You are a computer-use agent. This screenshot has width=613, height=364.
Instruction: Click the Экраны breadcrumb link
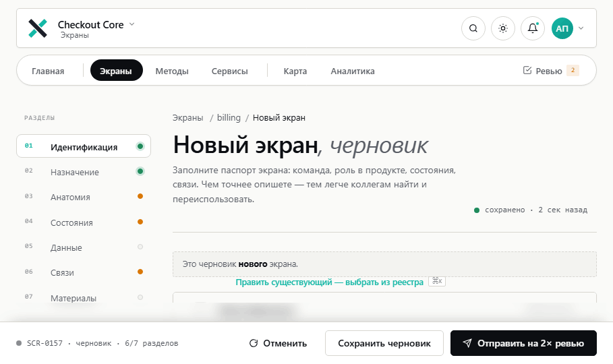pos(187,118)
